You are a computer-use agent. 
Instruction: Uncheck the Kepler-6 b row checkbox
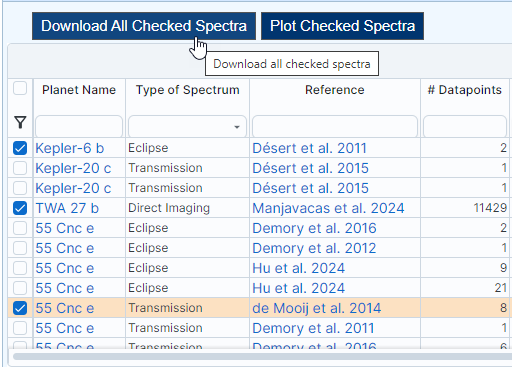(20, 148)
